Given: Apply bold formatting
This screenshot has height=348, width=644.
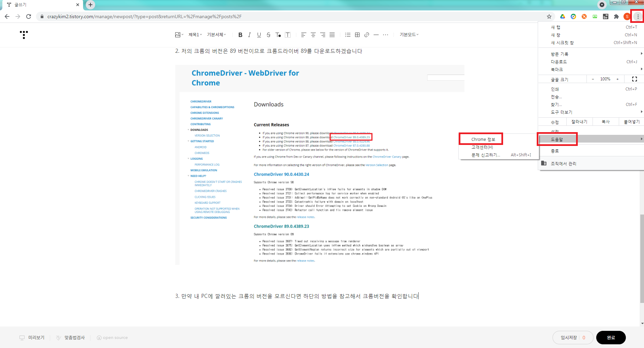Looking at the screenshot, I should (x=240, y=35).
